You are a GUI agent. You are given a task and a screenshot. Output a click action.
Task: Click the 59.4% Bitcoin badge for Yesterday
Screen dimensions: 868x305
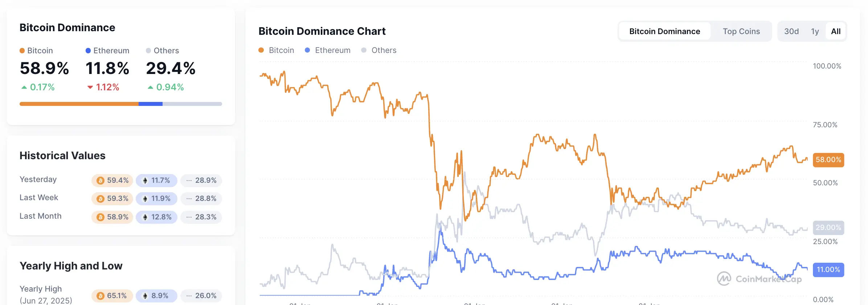click(x=112, y=180)
